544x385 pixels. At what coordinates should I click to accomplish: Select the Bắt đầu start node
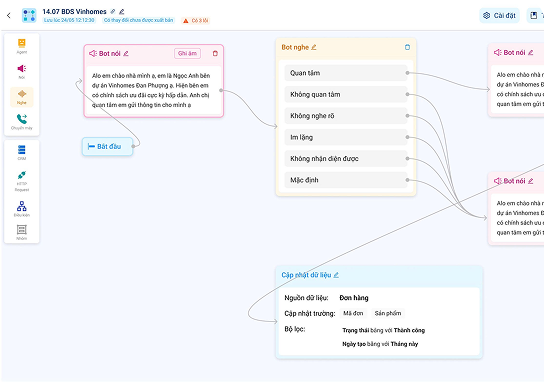pyautogui.click(x=107, y=146)
